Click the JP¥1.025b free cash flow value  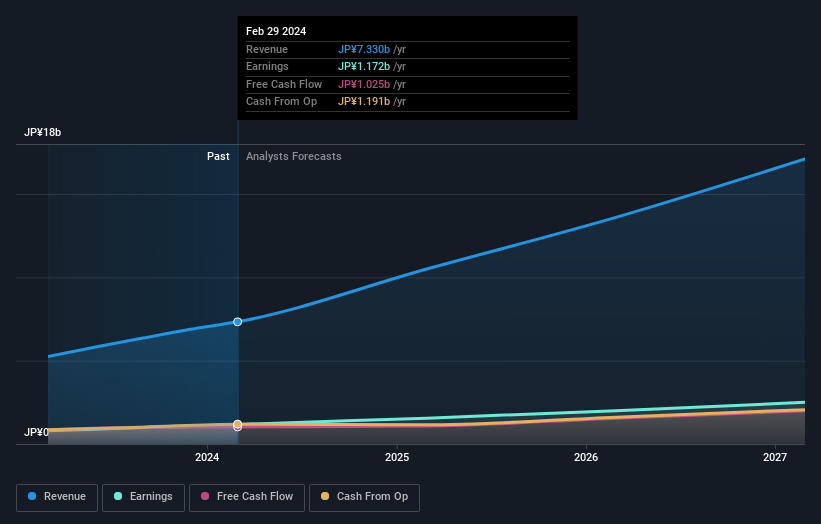364,84
